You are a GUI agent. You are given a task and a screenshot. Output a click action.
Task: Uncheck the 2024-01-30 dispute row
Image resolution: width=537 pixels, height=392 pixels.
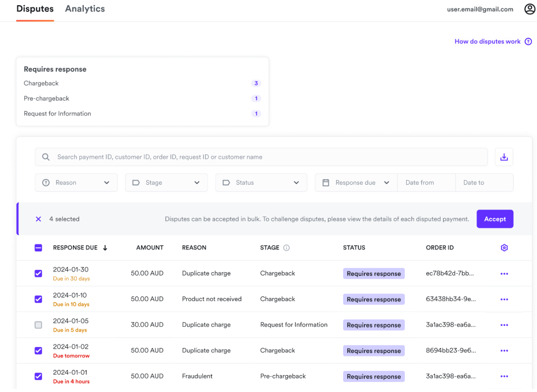[38, 273]
